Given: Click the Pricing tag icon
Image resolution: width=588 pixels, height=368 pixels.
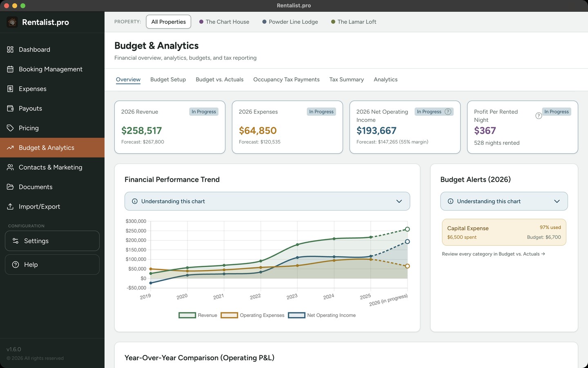Looking at the screenshot, I should [x=10, y=128].
